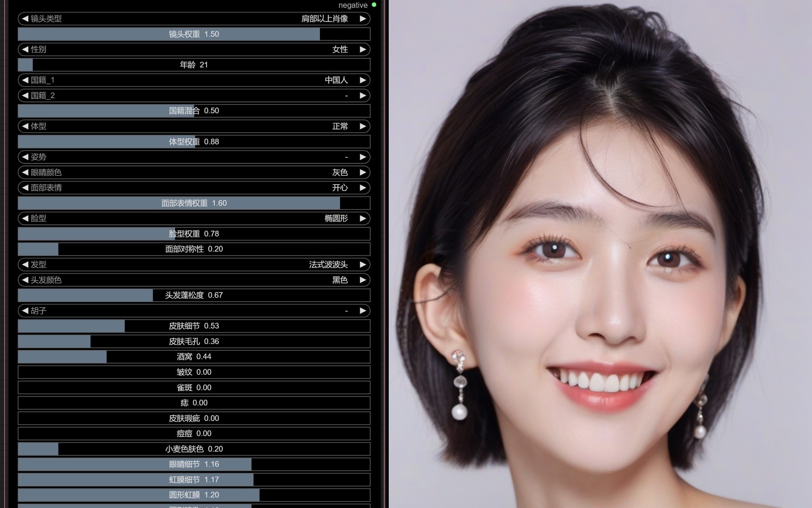Adjust the 镜头权重 slider
812x508 pixels.
click(194, 34)
